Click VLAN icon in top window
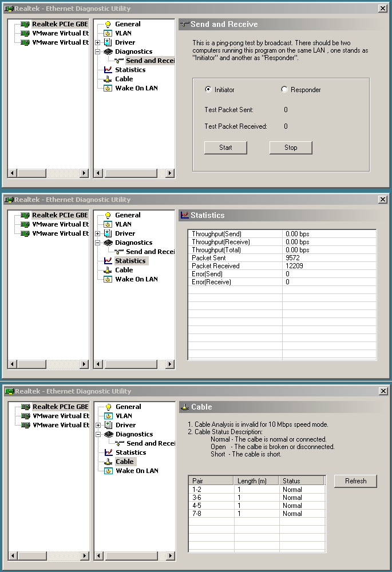Viewport: 392px width, 572px height. [108, 33]
